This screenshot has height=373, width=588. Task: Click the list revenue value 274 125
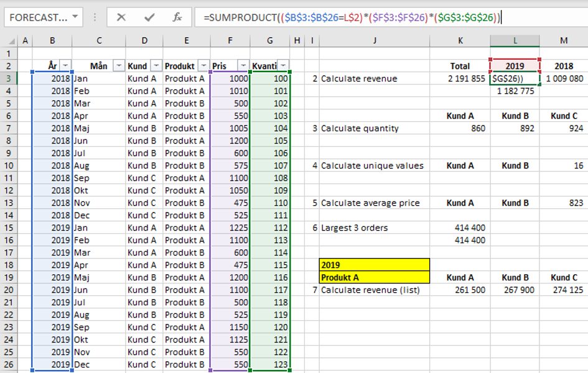click(x=568, y=290)
